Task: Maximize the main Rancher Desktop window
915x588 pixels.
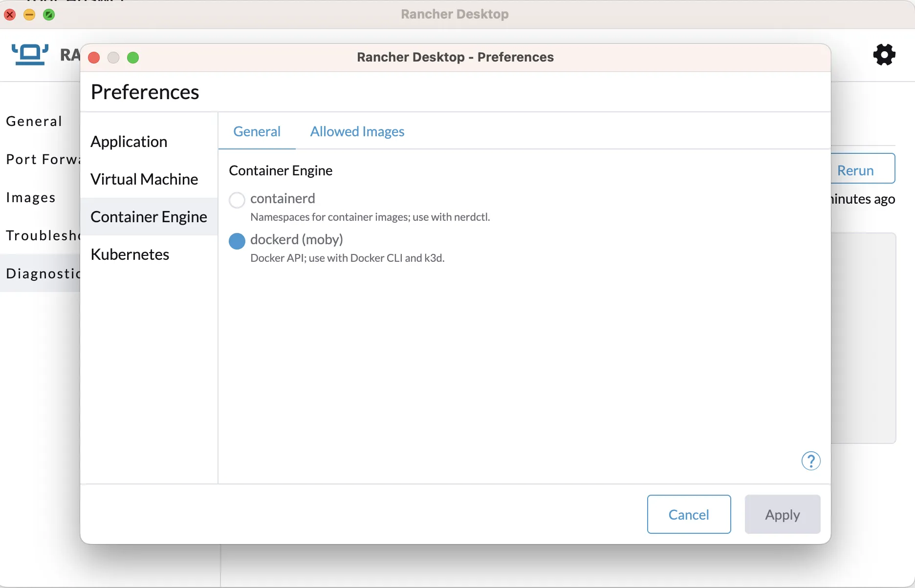Action: point(49,15)
